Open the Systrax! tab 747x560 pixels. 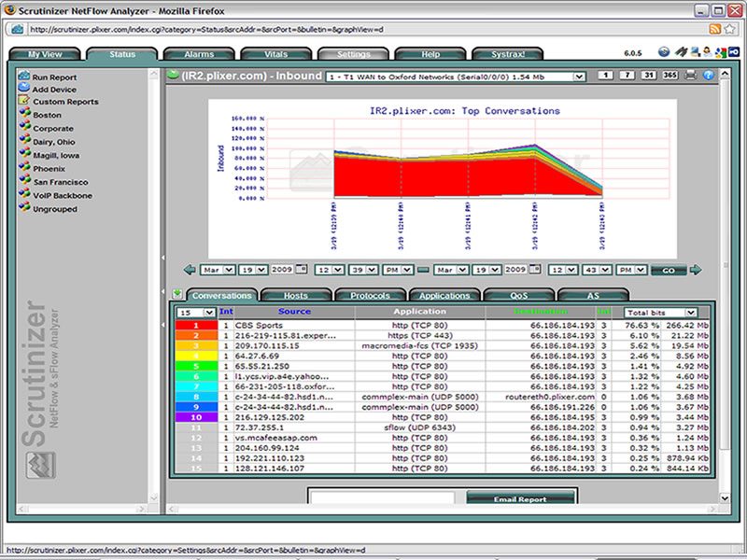508,54
